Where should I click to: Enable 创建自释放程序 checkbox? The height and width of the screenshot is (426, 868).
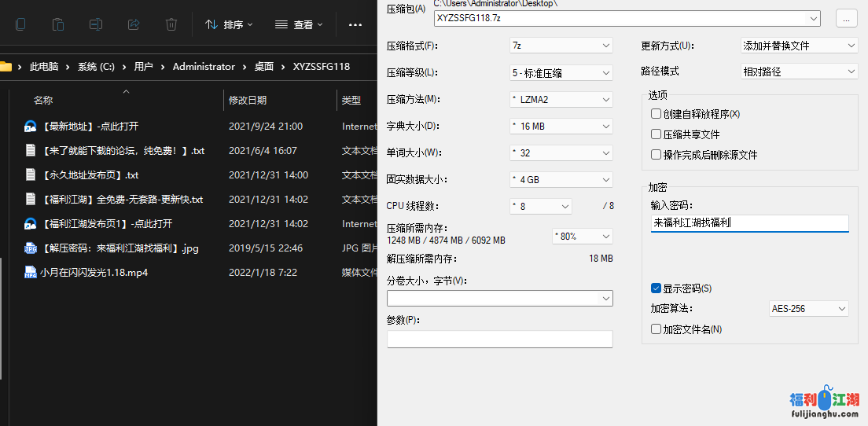click(x=657, y=114)
